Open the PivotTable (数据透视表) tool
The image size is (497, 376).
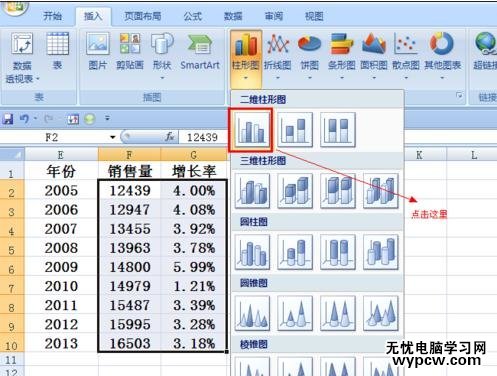[22, 58]
